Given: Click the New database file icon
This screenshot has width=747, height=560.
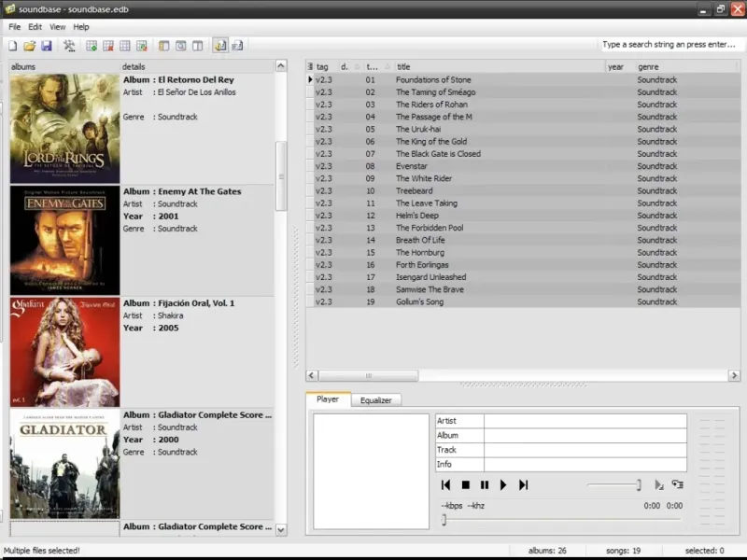Looking at the screenshot, I should coord(13,45).
